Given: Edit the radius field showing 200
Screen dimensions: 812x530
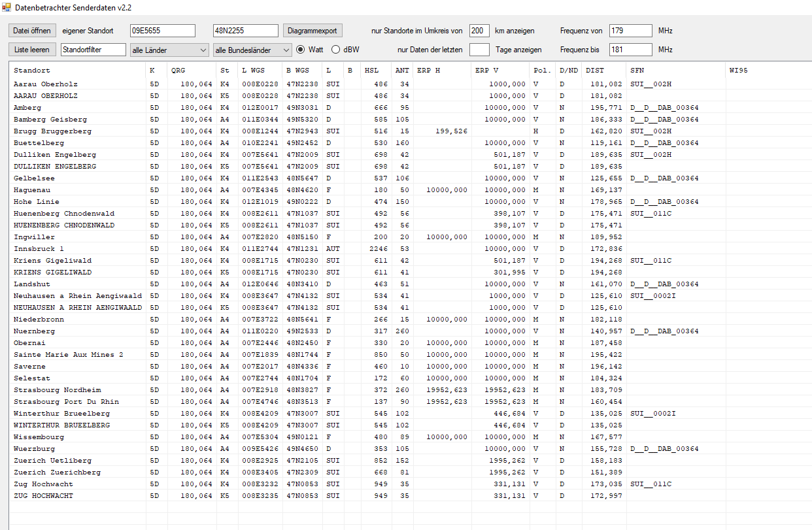Looking at the screenshot, I should [x=479, y=31].
